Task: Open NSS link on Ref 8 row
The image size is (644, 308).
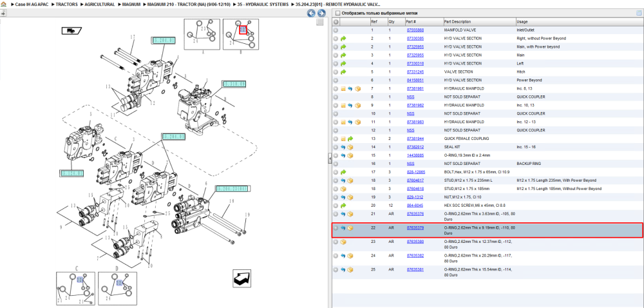Action: (x=410, y=97)
